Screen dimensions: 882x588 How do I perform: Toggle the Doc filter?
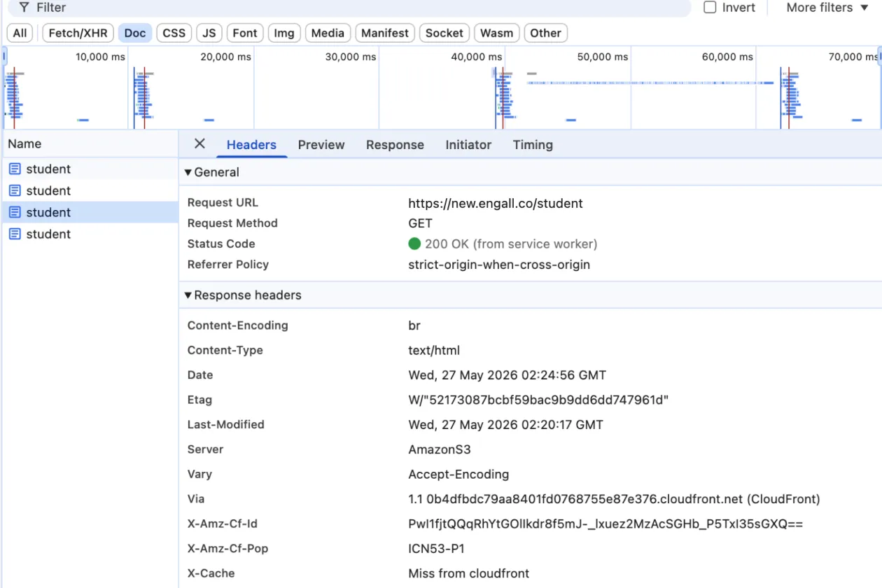click(x=135, y=33)
